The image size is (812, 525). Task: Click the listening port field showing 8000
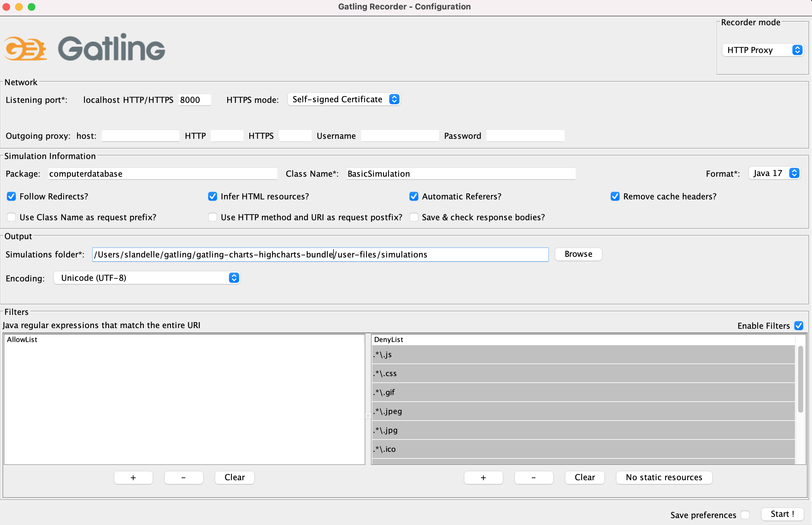[x=195, y=100]
